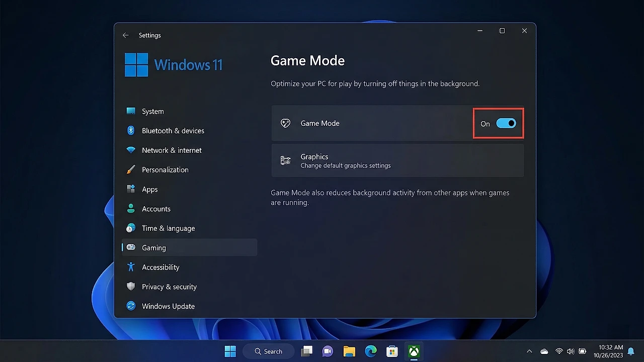Click the taskbar Search box
This screenshot has height=362, width=644.
pos(268,351)
